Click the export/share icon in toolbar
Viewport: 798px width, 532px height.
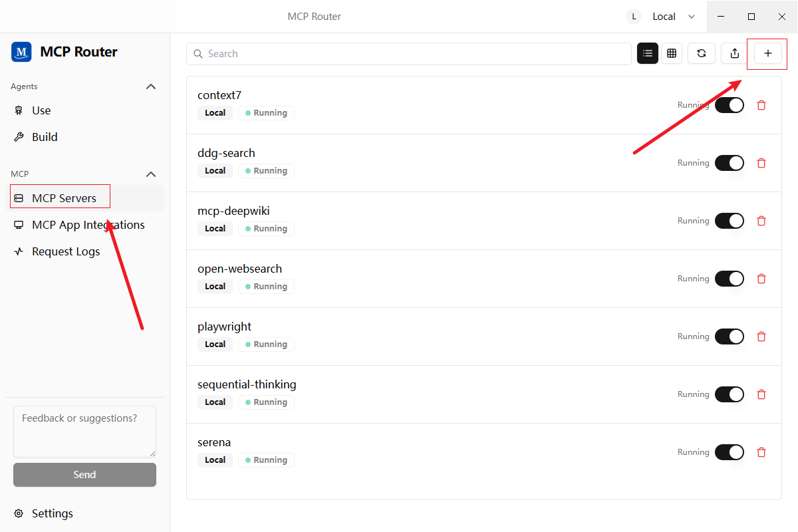point(734,54)
